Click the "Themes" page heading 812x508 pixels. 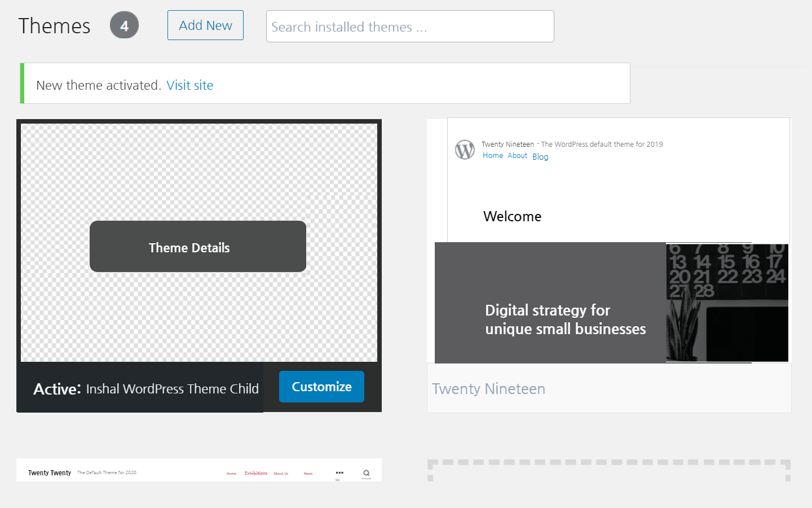(x=55, y=26)
